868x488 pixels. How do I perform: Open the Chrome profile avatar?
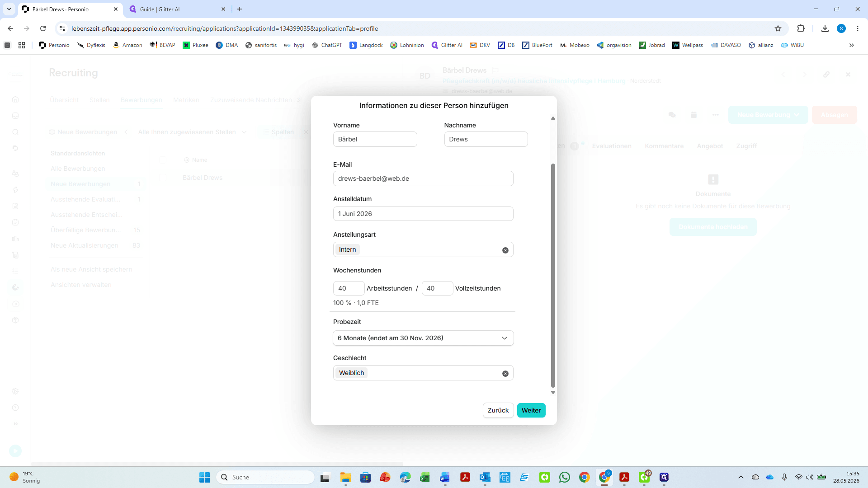coord(841,28)
